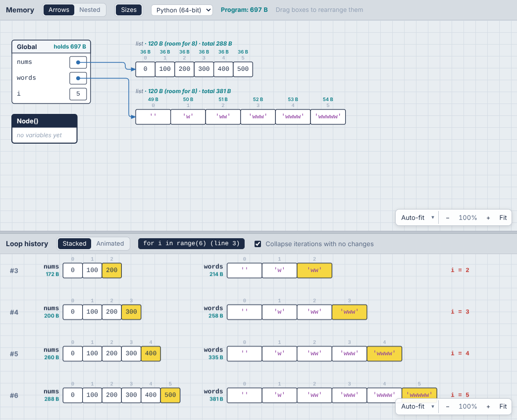This screenshot has width=517, height=420.
Task: Click the 'no variables yet' placeholder in Node()
Action: point(39,135)
